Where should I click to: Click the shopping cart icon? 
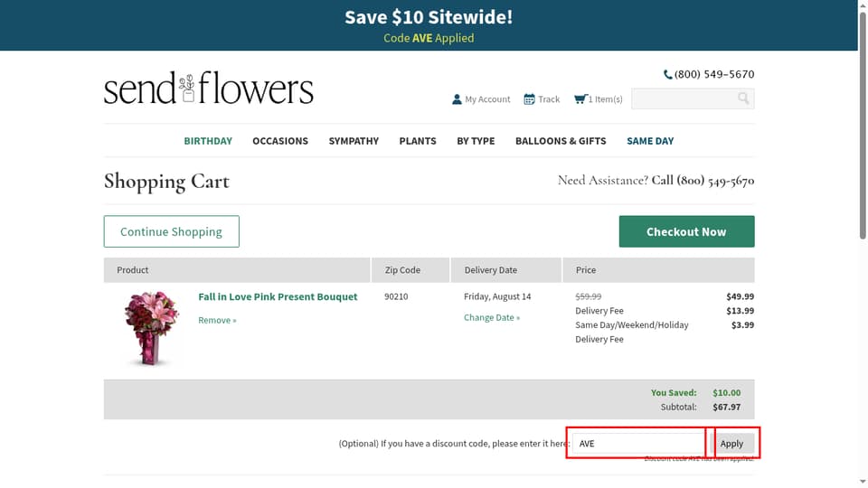point(580,99)
